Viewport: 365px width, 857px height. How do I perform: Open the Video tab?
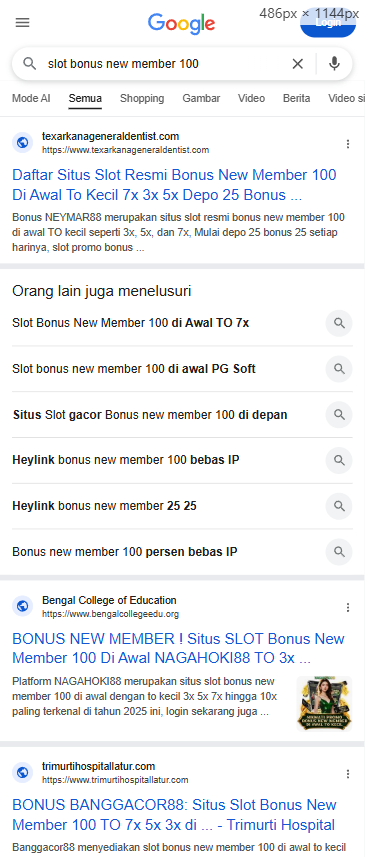click(251, 98)
